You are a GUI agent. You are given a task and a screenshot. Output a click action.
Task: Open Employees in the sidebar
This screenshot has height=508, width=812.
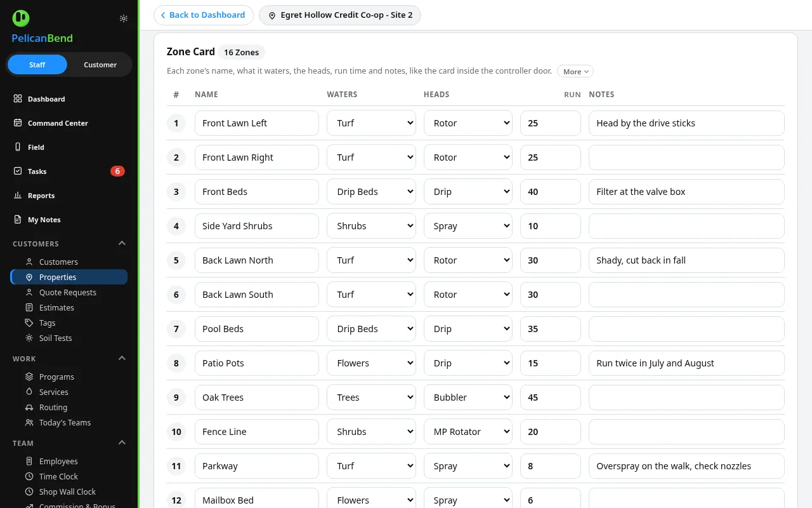click(x=69, y=462)
